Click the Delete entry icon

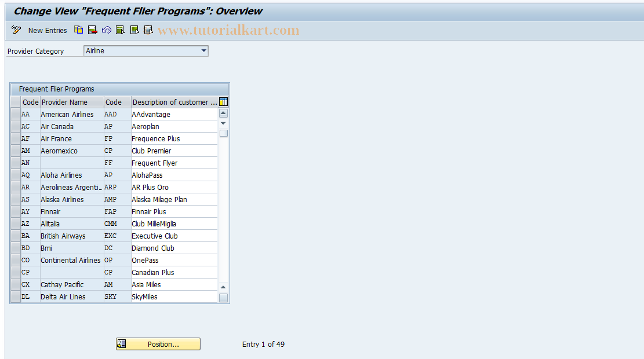(92, 30)
